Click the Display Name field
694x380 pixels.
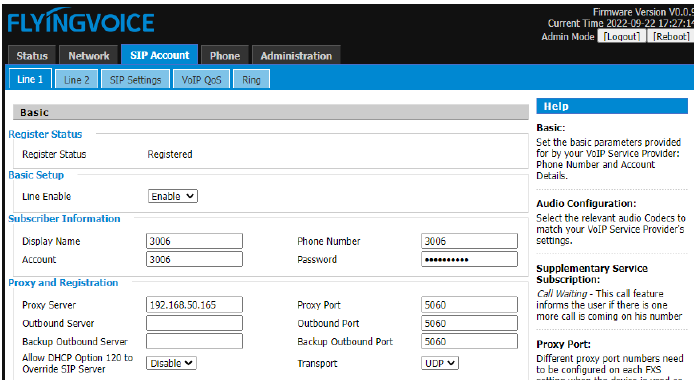[194, 241]
